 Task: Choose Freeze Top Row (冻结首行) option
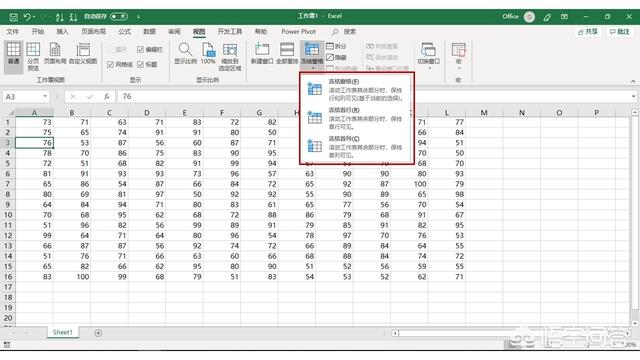coord(356,118)
